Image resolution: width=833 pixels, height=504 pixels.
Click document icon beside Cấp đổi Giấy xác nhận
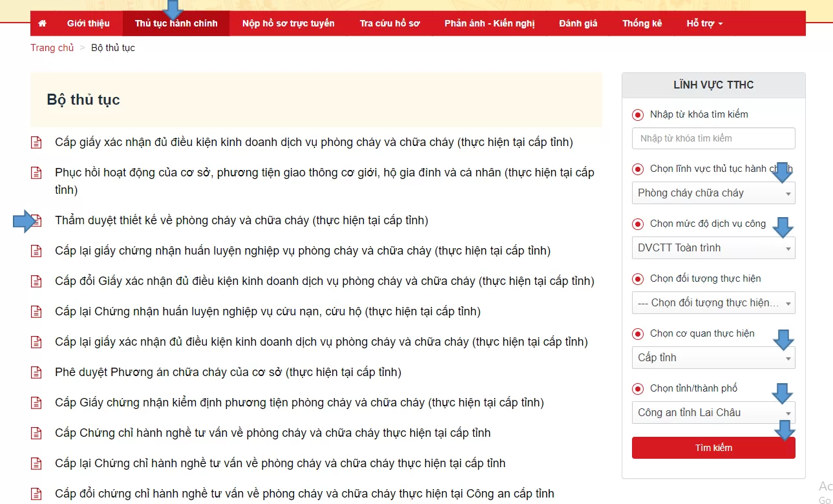pyautogui.click(x=36, y=281)
